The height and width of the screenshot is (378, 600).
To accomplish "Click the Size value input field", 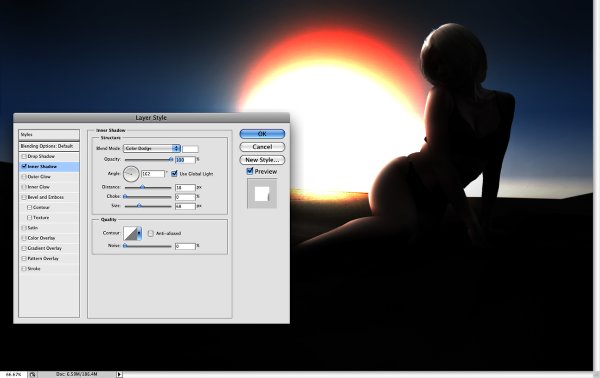I will tap(185, 206).
